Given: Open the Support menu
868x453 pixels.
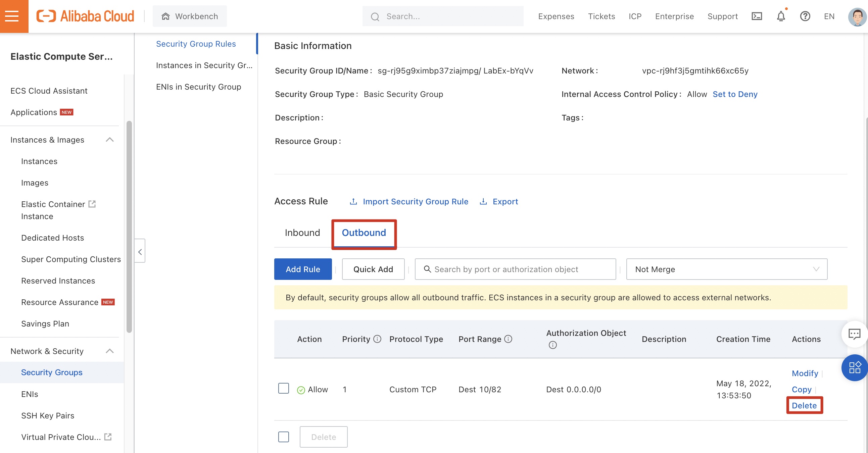Looking at the screenshot, I should pyautogui.click(x=722, y=16).
